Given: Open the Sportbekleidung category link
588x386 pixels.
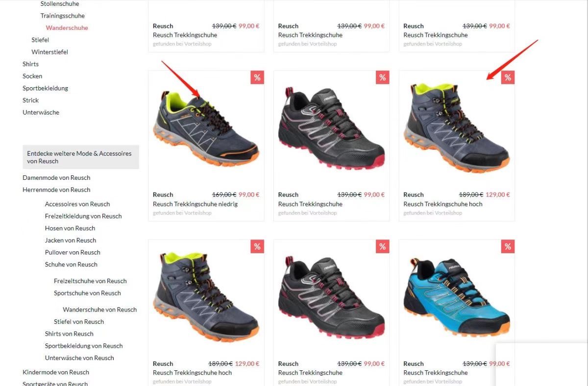Looking at the screenshot, I should click(x=45, y=88).
